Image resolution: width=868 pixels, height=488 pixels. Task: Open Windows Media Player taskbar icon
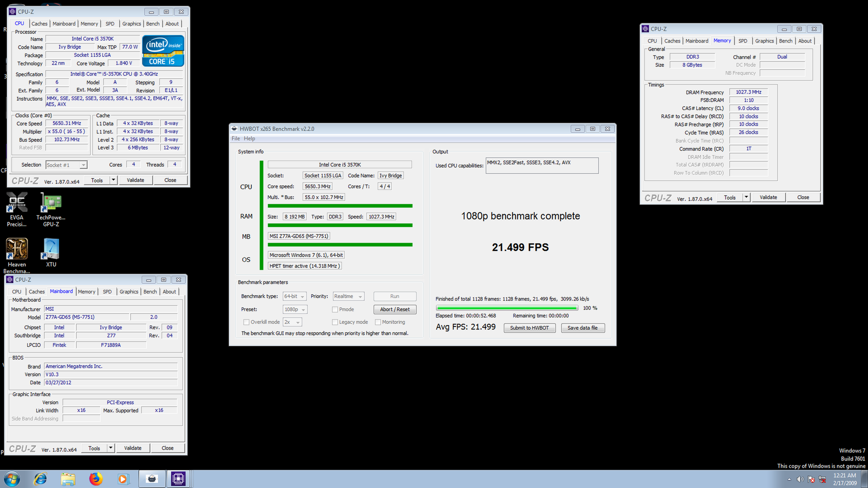(x=123, y=479)
